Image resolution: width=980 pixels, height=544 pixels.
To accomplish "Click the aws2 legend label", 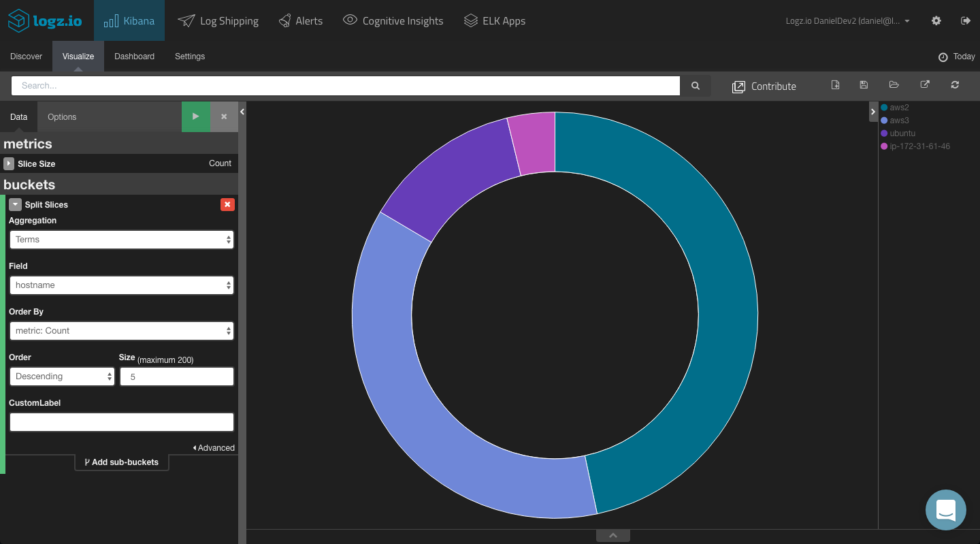I will pos(899,108).
